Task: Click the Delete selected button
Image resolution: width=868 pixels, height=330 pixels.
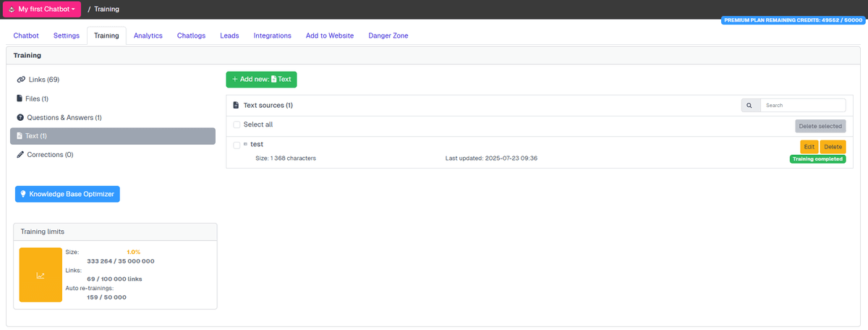Action: click(x=820, y=126)
